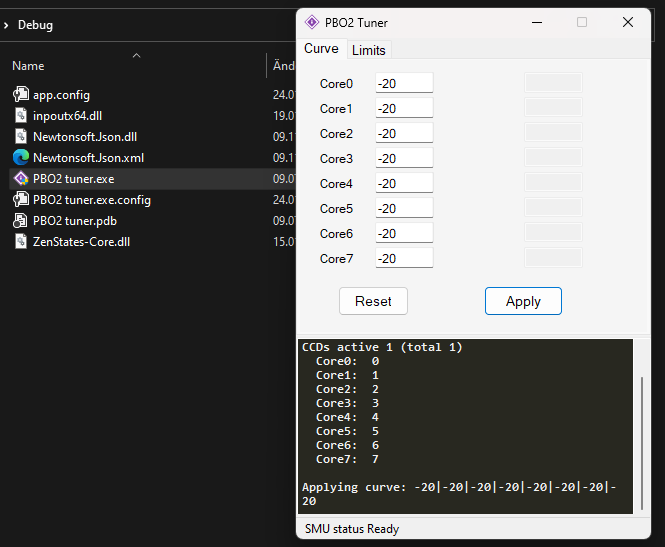Focus the Core5 offset input field
The width and height of the screenshot is (665, 547).
click(x=404, y=208)
